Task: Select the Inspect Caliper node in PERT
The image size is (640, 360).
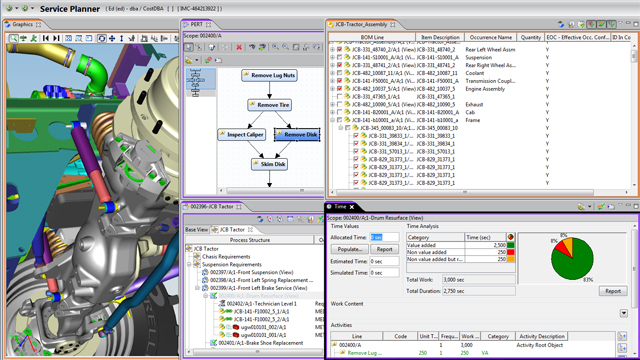Action: pos(241,134)
